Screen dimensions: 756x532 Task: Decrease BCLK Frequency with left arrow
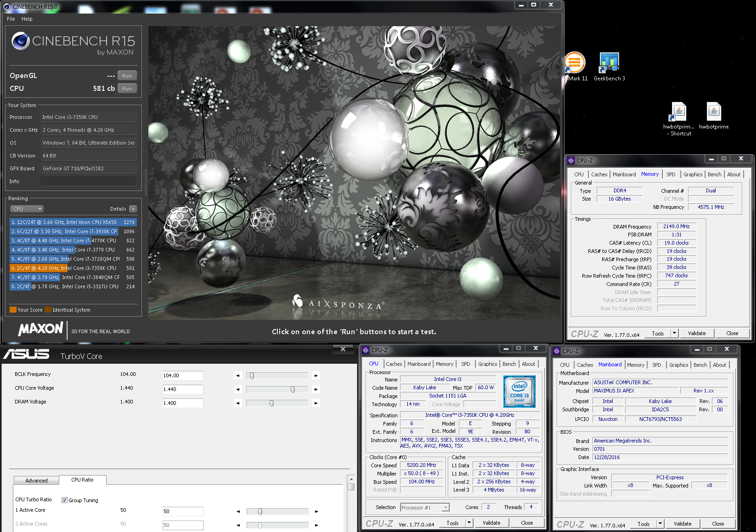point(237,375)
